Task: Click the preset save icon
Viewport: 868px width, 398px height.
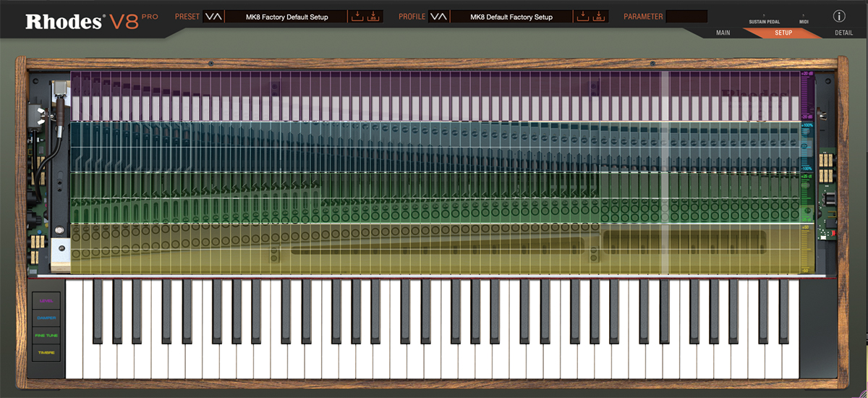Action: [357, 17]
